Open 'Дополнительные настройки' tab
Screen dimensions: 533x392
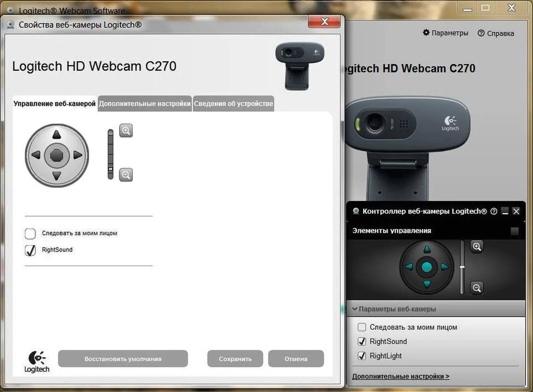pyautogui.click(x=144, y=103)
